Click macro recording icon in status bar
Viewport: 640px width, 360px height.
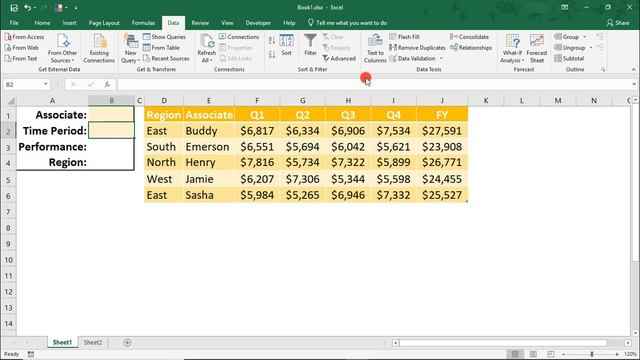(x=31, y=354)
